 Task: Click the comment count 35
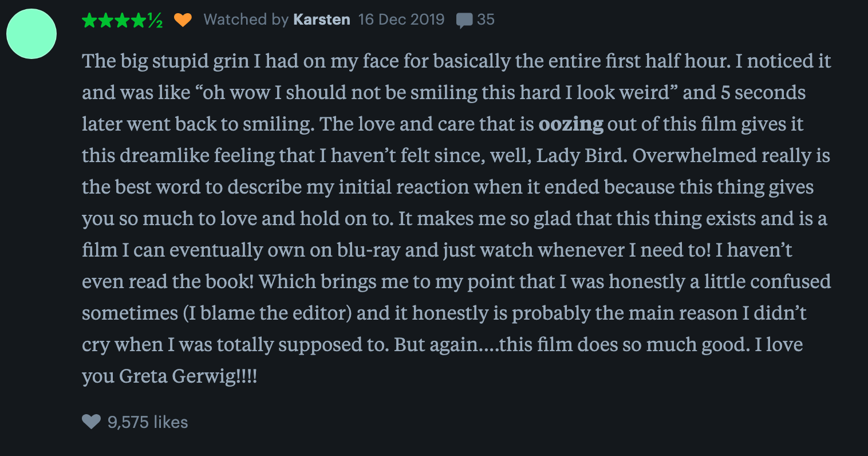click(x=486, y=19)
